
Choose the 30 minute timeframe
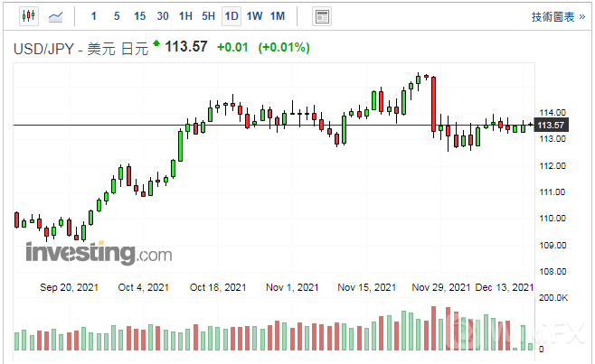[163, 16]
